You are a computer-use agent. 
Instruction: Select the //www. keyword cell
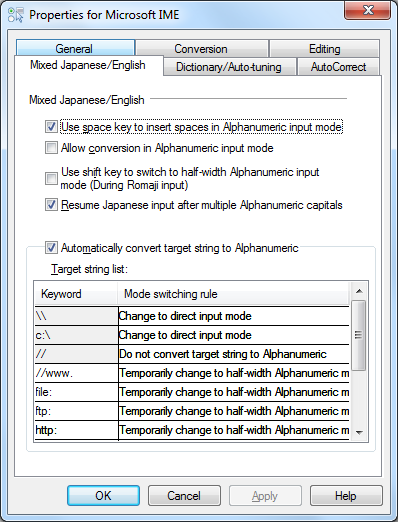[76, 373]
